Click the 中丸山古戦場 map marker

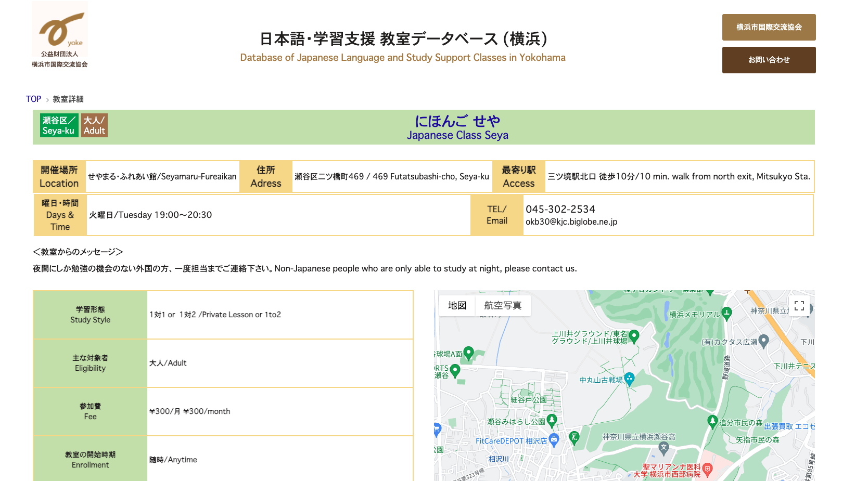[x=630, y=379]
